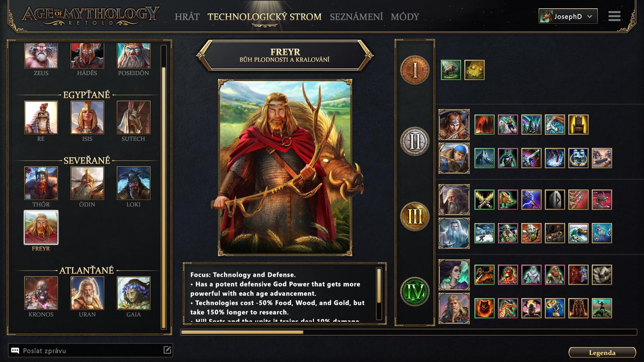Choose the Isis Egyptian god portrait
The height and width of the screenshot is (362, 644).
pyautogui.click(x=87, y=117)
